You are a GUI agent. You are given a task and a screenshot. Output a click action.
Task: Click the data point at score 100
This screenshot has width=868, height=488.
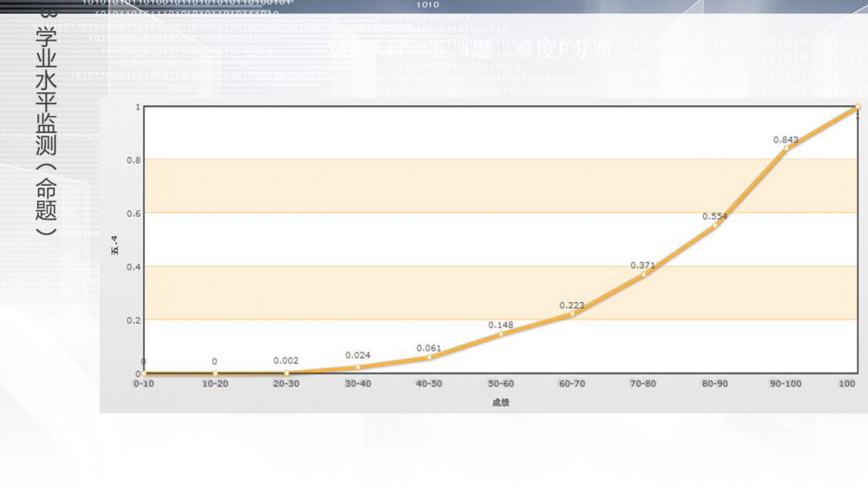(857, 107)
